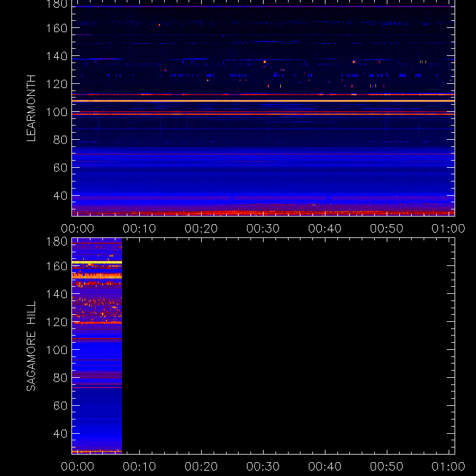Click the empty black no-data area of Sagamore Hill plot
476x476 pixels.
click(x=288, y=346)
